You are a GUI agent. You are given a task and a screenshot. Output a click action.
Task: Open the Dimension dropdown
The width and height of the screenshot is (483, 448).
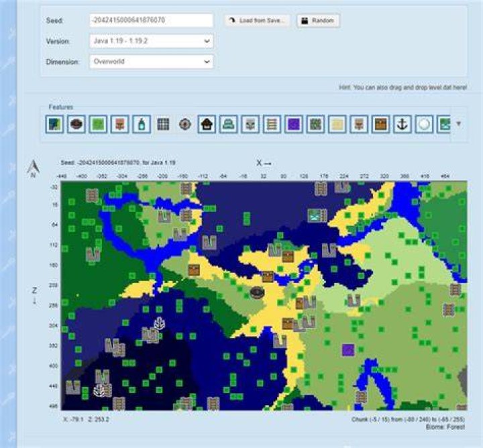coord(151,62)
